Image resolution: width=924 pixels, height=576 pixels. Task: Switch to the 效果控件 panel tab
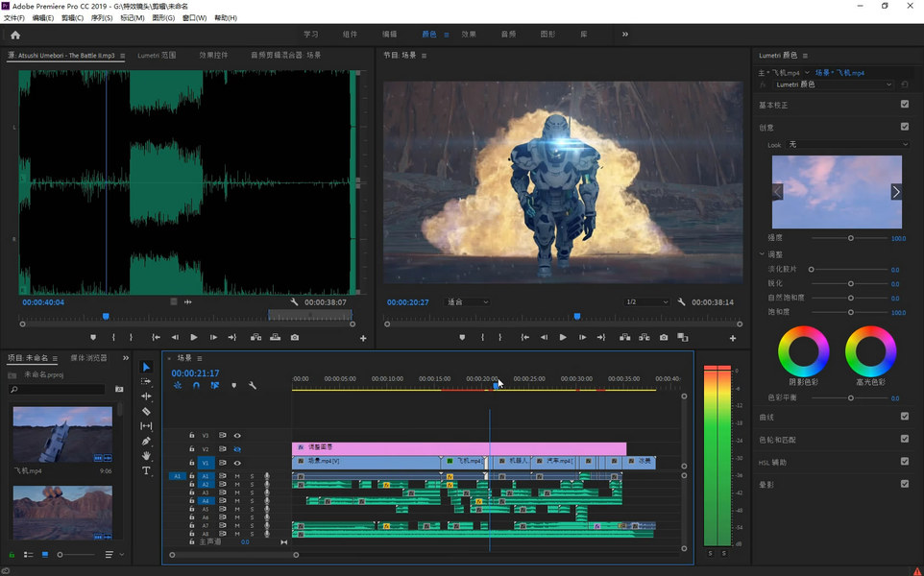coord(213,56)
